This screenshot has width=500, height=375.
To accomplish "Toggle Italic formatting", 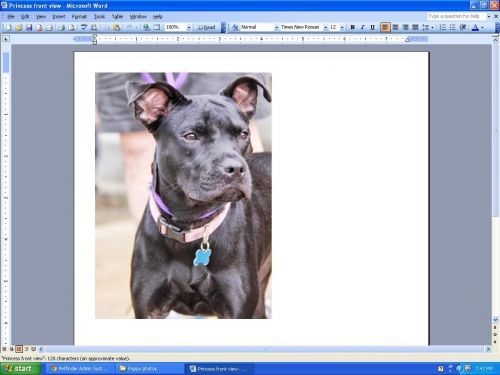I will tap(362, 27).
